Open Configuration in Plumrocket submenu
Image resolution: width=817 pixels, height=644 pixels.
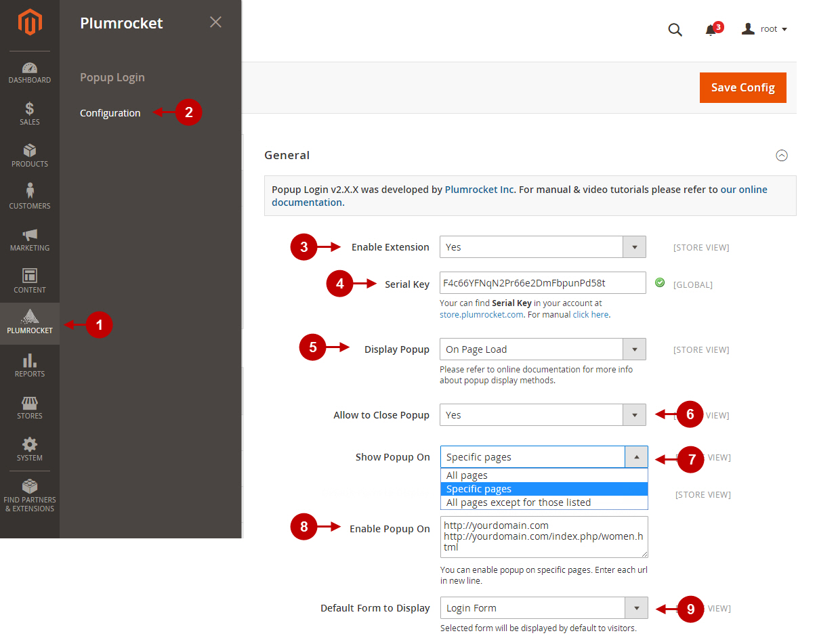[110, 113]
